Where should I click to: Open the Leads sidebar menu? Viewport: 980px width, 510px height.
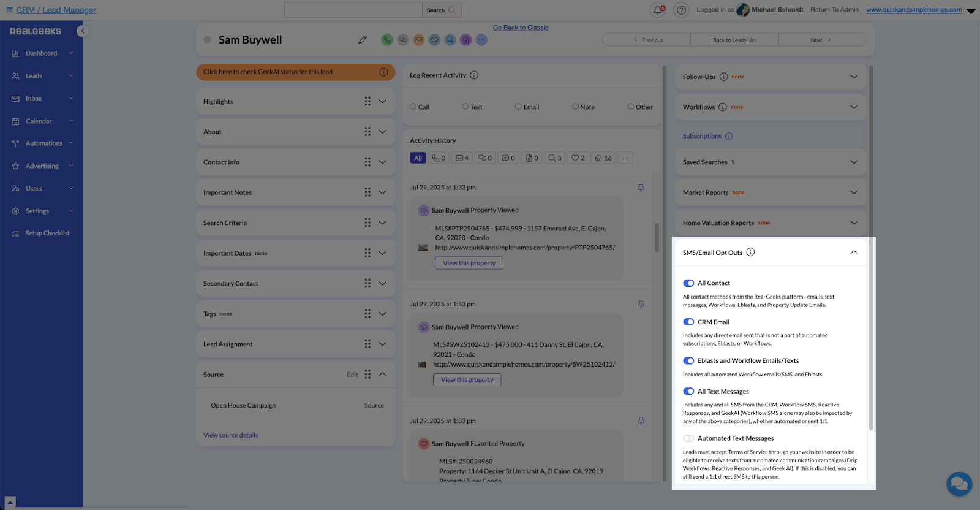42,76
